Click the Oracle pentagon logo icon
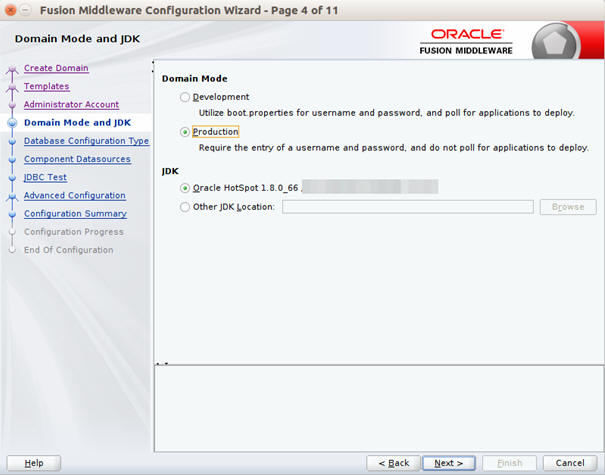The height and width of the screenshot is (476, 605). [x=555, y=42]
